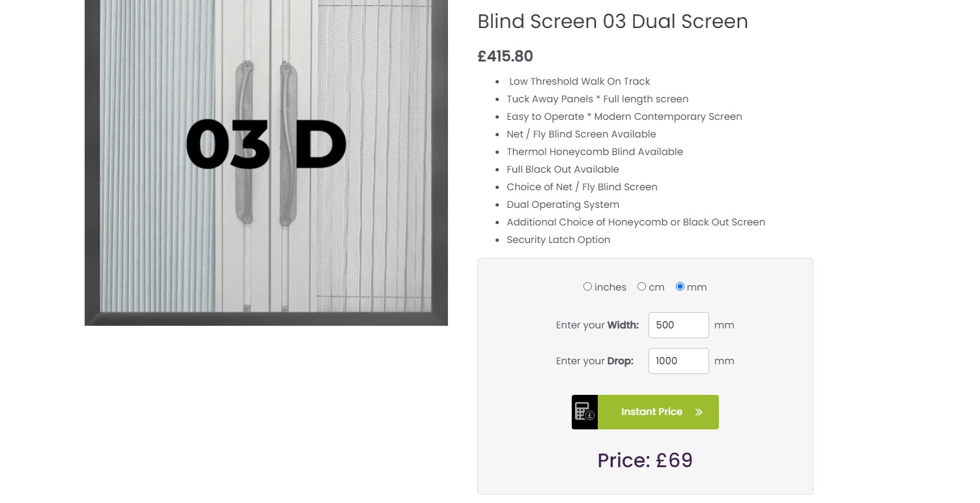Select the cm unit radio button
Image resolution: width=980 pixels, height=503 pixels.
641,287
